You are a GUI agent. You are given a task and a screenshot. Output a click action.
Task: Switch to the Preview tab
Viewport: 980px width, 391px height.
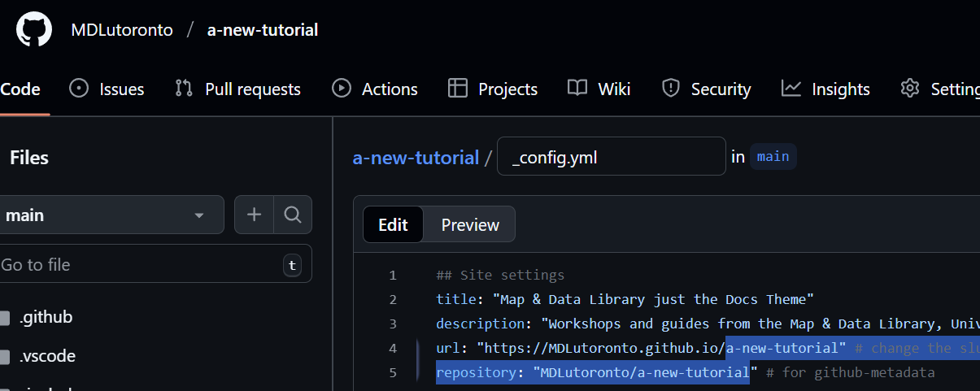tap(470, 224)
